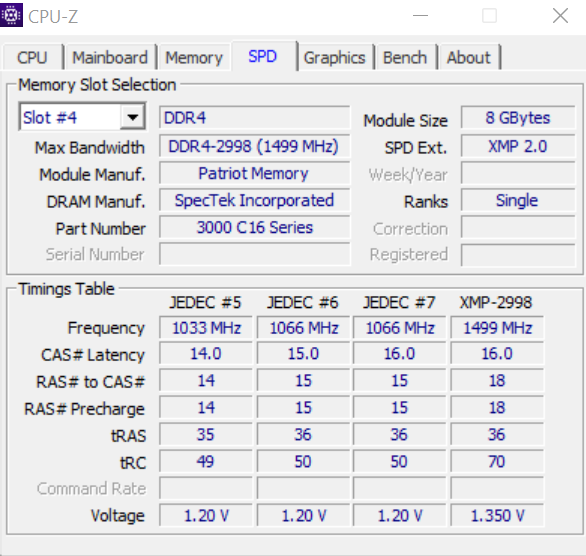The image size is (586, 556).
Task: Open the Bench tab
Action: [405, 58]
